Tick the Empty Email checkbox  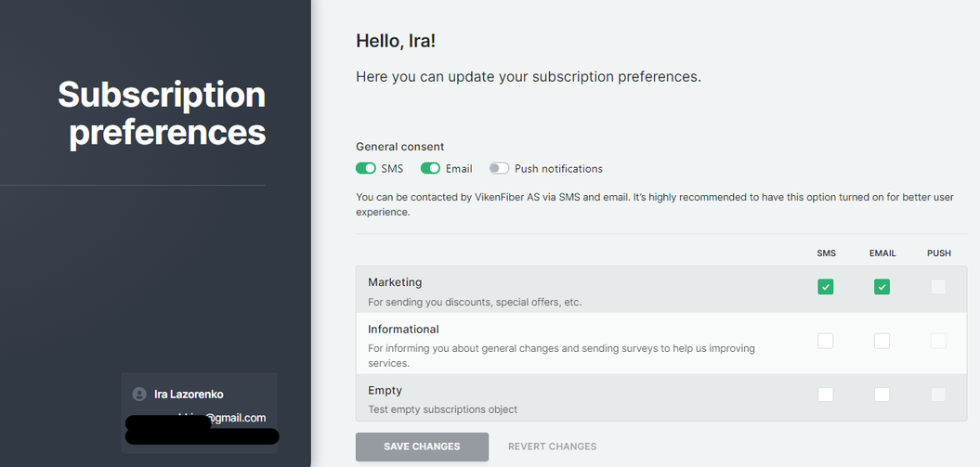(882, 395)
